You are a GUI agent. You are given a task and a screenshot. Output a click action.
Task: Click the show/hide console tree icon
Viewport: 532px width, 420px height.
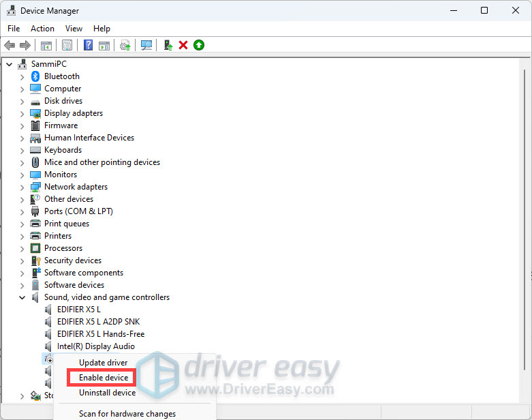click(x=46, y=45)
